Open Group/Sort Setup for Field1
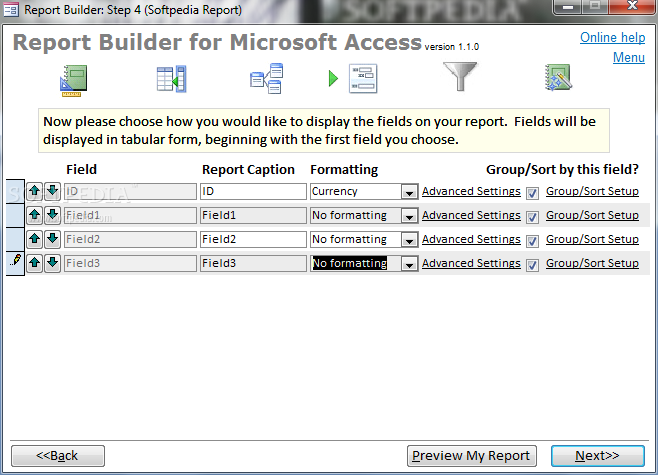This screenshot has height=475, width=658. pyautogui.click(x=592, y=215)
